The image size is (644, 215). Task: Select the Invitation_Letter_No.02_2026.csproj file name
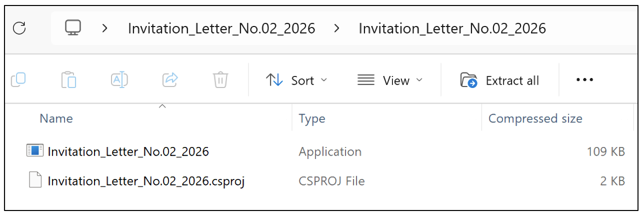coord(145,180)
